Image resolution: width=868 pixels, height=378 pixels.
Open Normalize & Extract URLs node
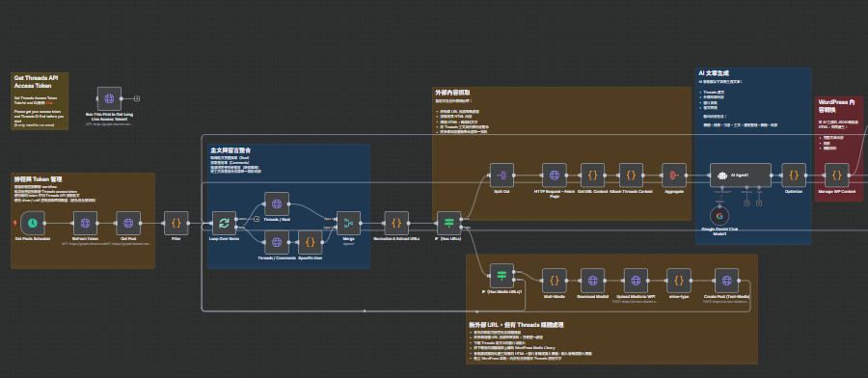[x=396, y=223]
